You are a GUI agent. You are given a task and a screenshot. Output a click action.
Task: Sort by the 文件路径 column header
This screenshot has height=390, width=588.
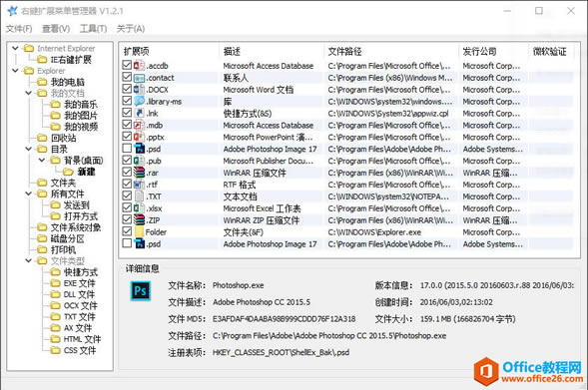391,51
